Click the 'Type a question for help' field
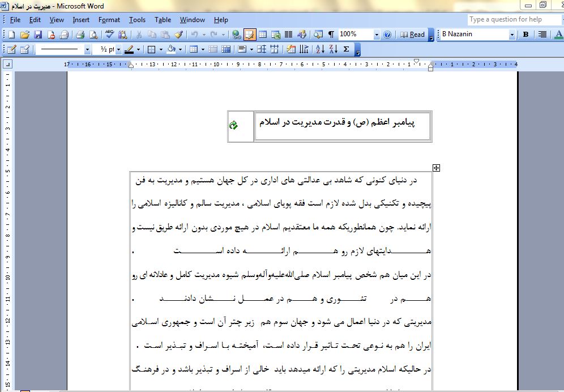 pyautogui.click(x=513, y=19)
